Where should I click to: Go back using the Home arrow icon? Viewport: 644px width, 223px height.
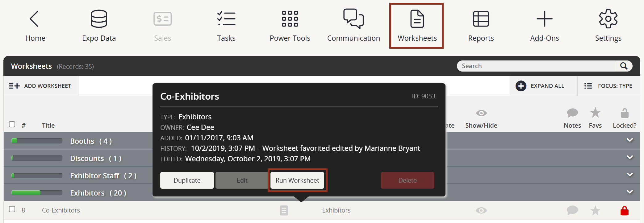(34, 19)
